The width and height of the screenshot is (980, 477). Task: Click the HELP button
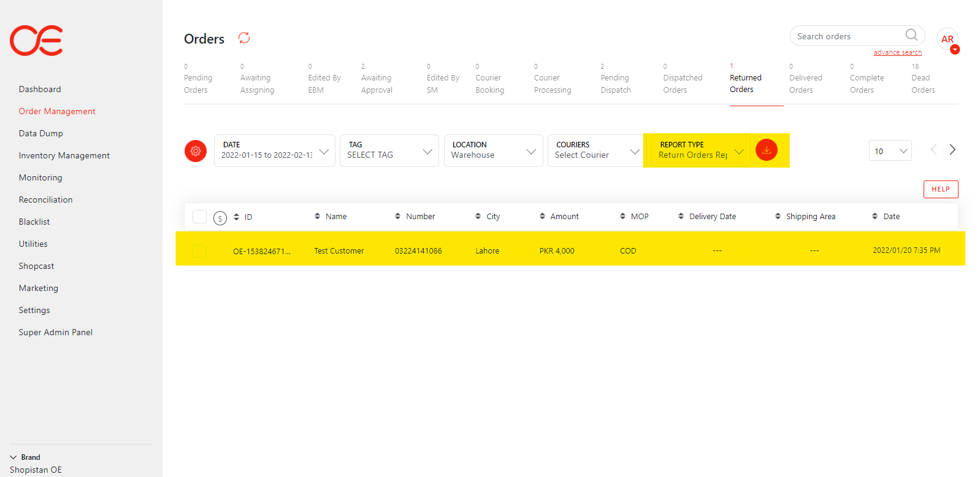coord(940,189)
